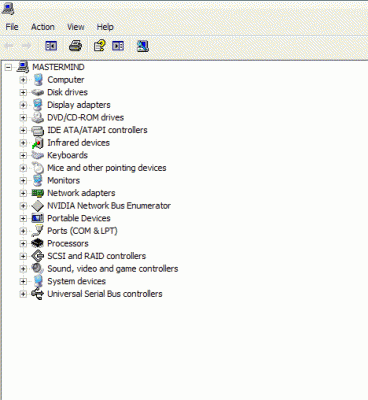The image size is (368, 400).
Task: Select the Display adapters label
Action: click(79, 105)
